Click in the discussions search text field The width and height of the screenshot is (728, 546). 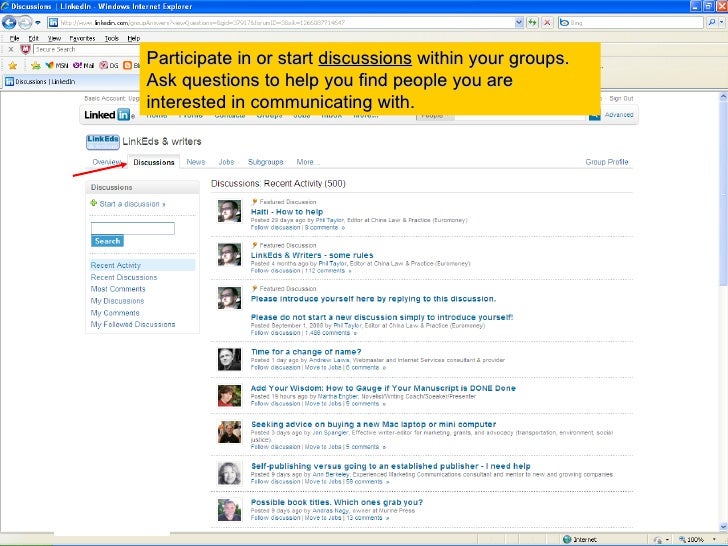click(132, 228)
